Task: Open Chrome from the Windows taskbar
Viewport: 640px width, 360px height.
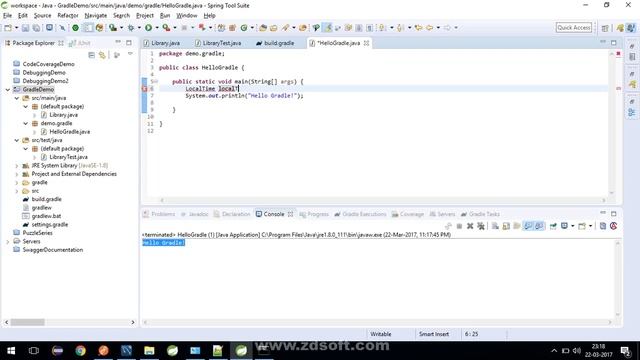Action: tap(80, 350)
